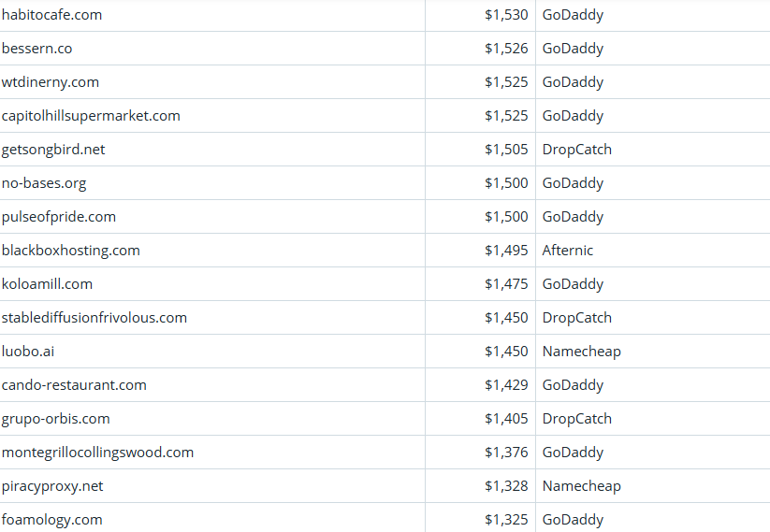Open foamology.com domain listing
This screenshot has width=770, height=532.
point(52,520)
